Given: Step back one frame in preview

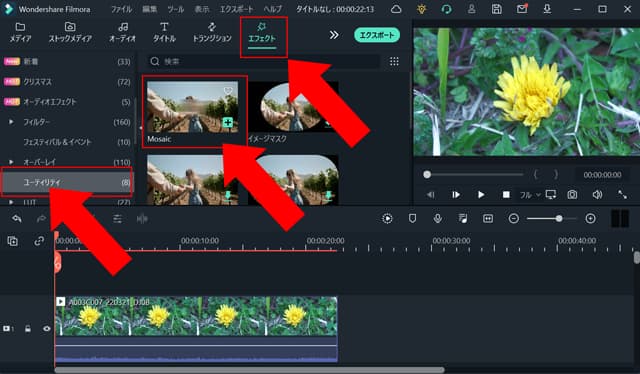Looking at the screenshot, I should [x=431, y=195].
